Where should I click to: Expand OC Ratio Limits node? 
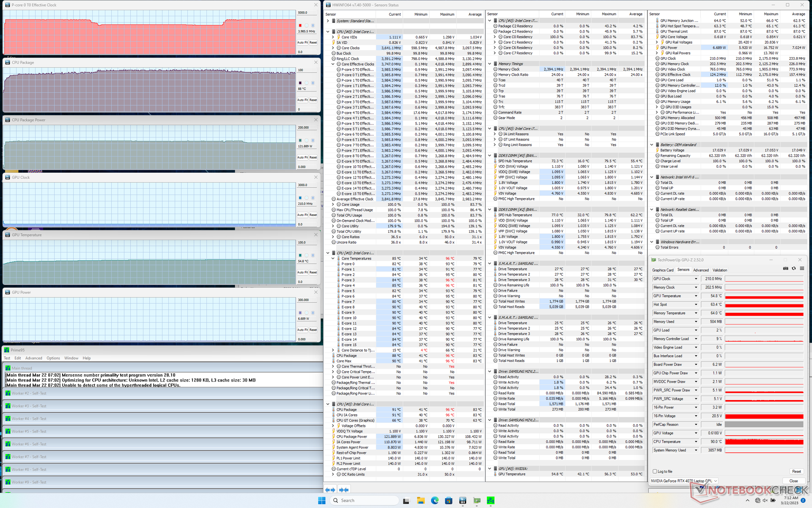click(333, 475)
